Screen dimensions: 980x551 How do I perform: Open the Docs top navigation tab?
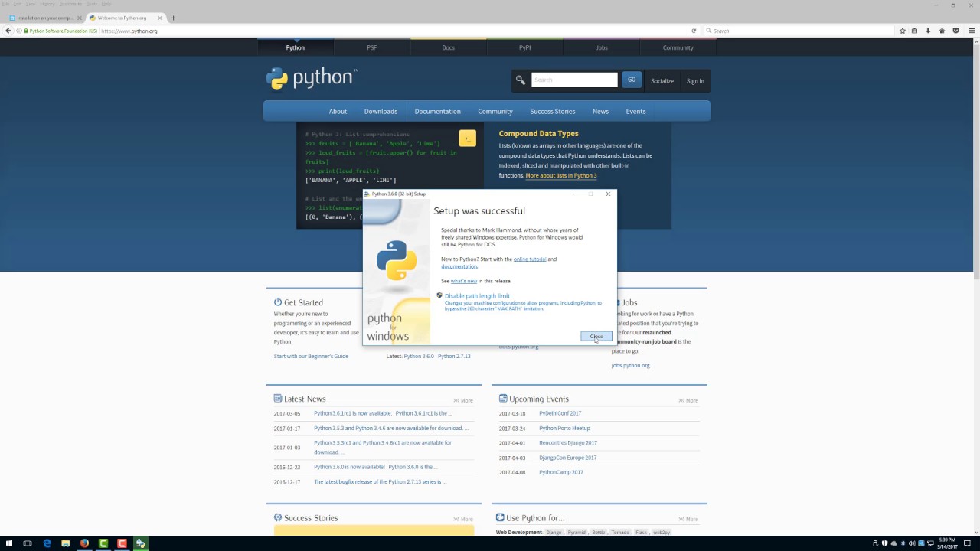[x=448, y=47]
